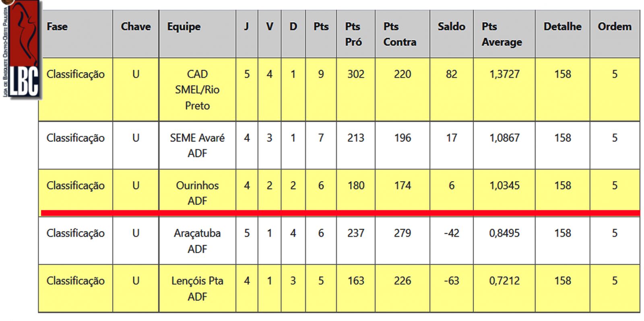This screenshot has width=644, height=321.
Task: Click the Fase column header
Action: [x=57, y=27]
